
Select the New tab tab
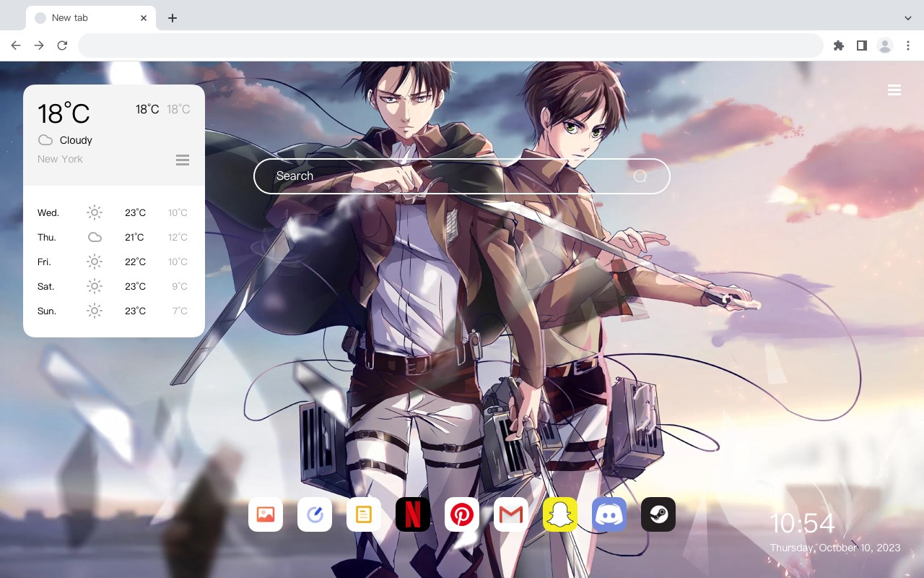point(91,18)
